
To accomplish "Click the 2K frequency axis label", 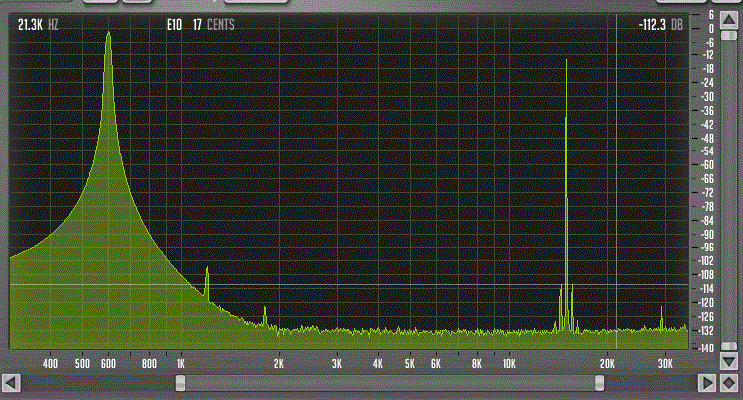I will (279, 364).
